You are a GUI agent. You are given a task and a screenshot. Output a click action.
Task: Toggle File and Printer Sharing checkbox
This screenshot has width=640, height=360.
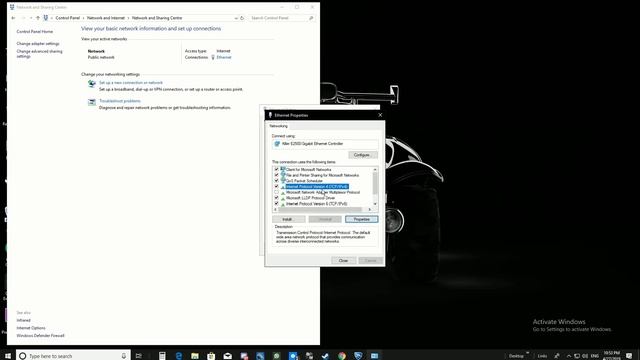(x=276, y=175)
